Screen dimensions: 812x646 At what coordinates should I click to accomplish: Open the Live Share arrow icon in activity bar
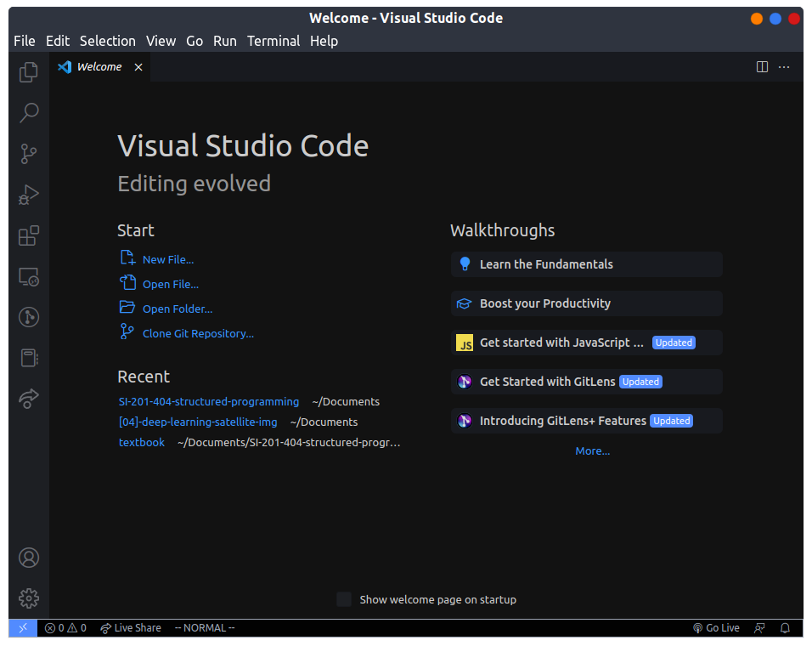pos(29,399)
